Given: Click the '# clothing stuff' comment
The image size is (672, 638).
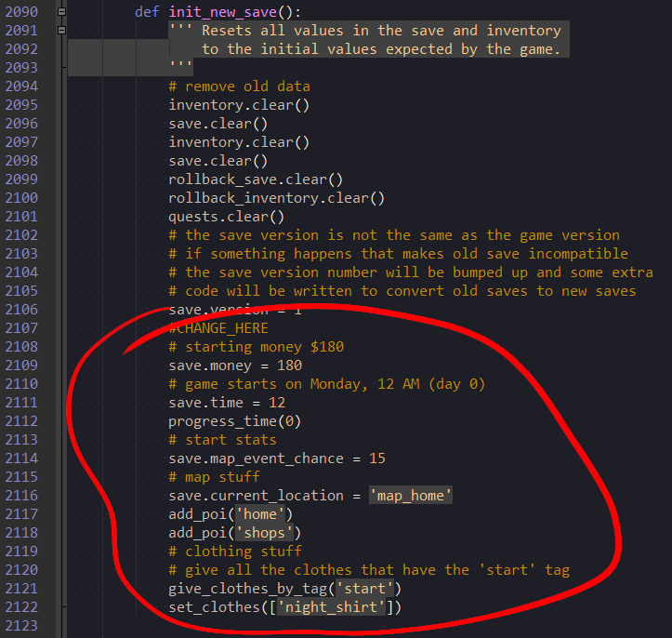Looking at the screenshot, I should click(235, 552).
